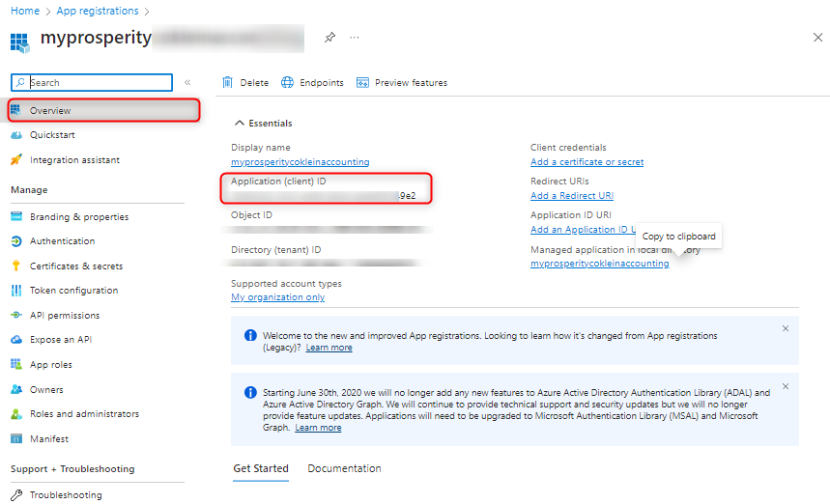Screen dimensions: 830x504
Task: Go to App registrations breadcrumb
Action: click(98, 11)
